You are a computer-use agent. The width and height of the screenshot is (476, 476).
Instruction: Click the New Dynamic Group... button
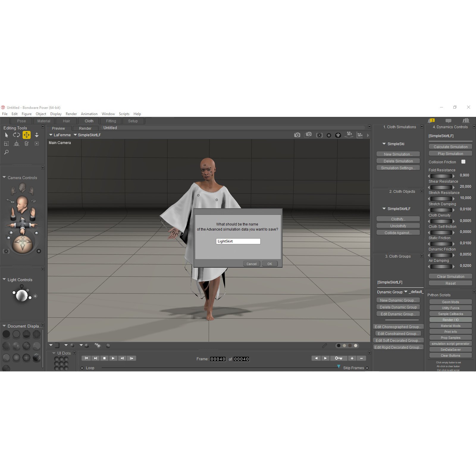point(398,300)
